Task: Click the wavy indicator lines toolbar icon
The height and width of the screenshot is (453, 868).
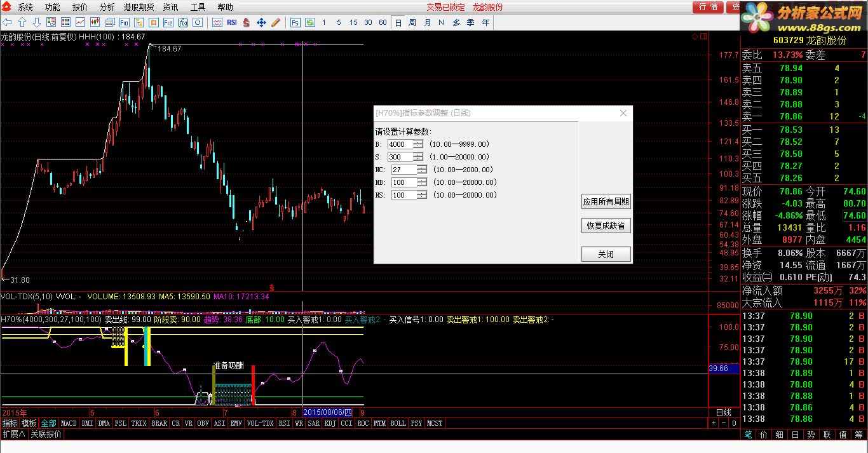Action: [217, 22]
